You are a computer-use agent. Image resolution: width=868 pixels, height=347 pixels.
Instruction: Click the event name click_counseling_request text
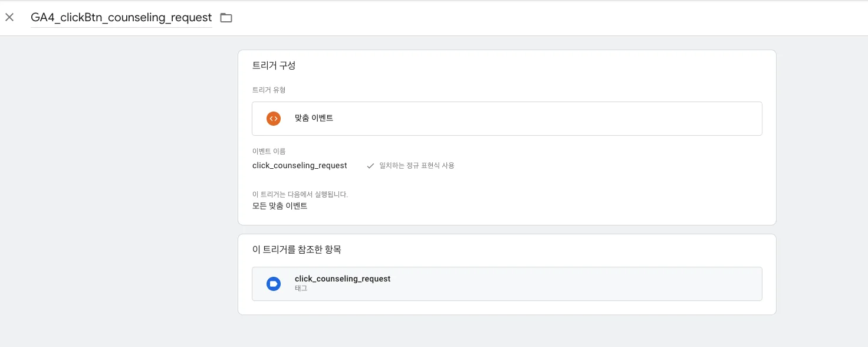[300, 166]
